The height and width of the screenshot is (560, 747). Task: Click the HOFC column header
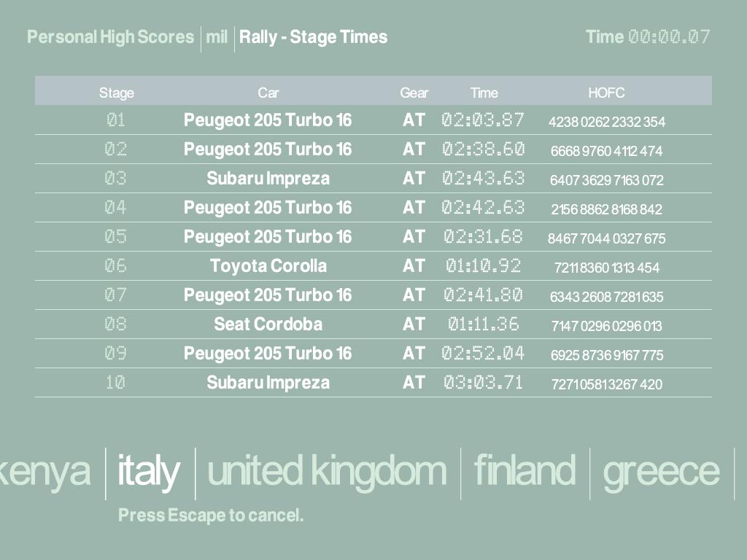(x=606, y=93)
